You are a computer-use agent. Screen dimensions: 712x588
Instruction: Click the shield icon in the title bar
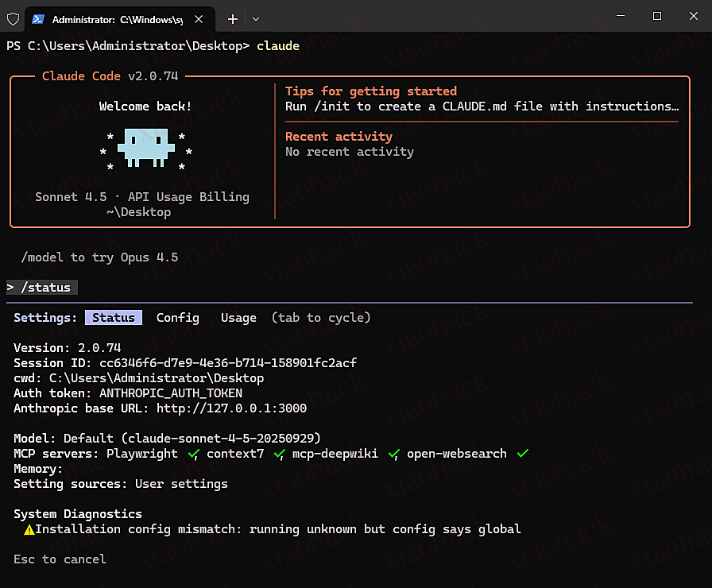[x=13, y=18]
